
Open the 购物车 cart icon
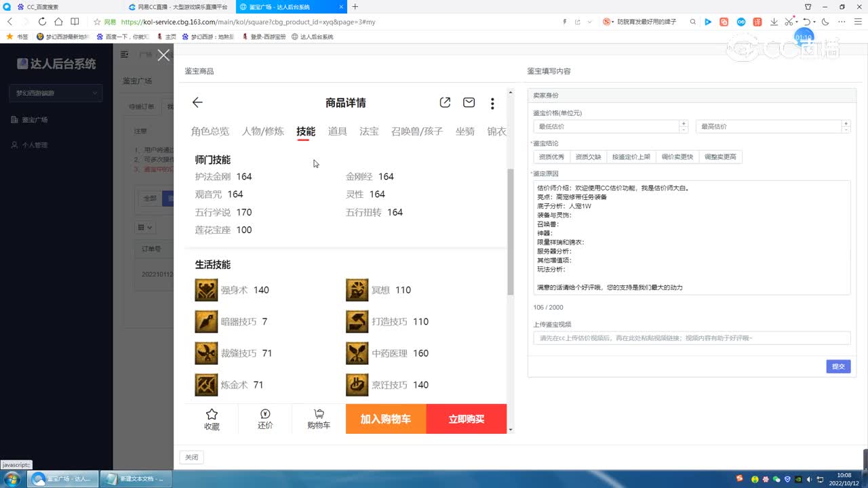319,419
